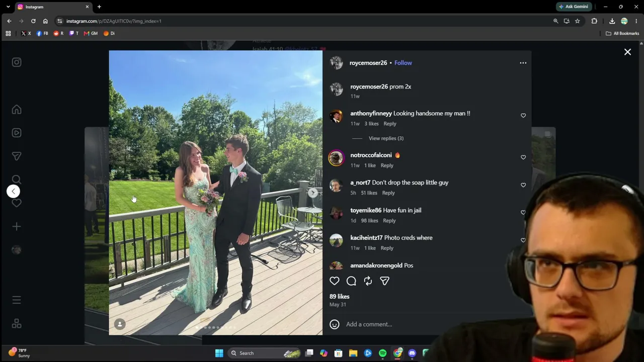Repost using the repost arrows icon
Viewport: 644px width, 362px height.
pyautogui.click(x=368, y=281)
